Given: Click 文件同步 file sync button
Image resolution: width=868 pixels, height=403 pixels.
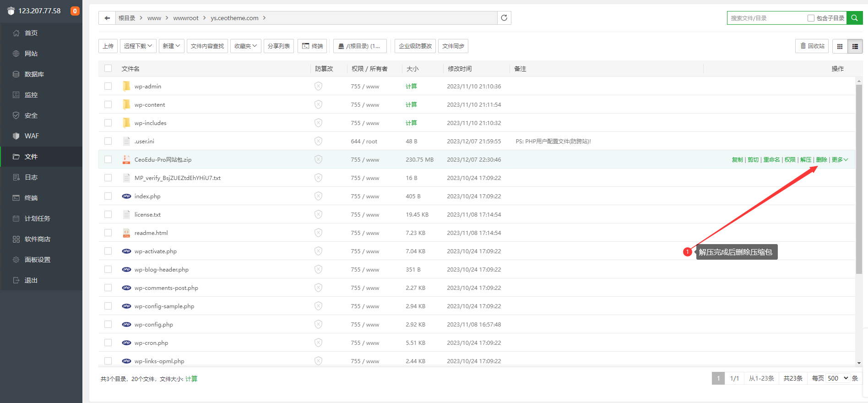Looking at the screenshot, I should pos(453,46).
